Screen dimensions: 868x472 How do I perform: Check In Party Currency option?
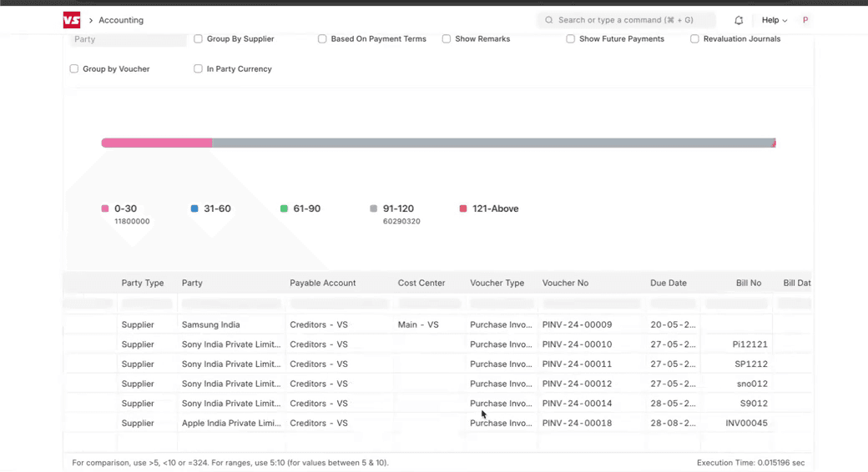198,68
